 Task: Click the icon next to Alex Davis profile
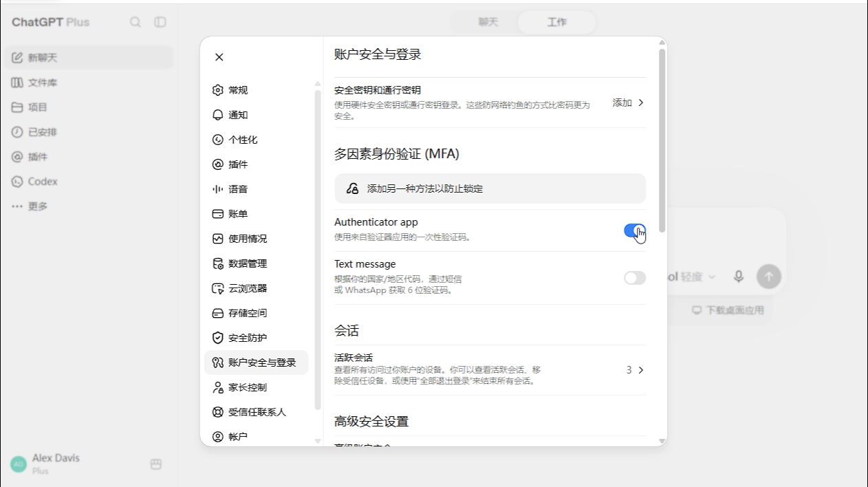156,464
